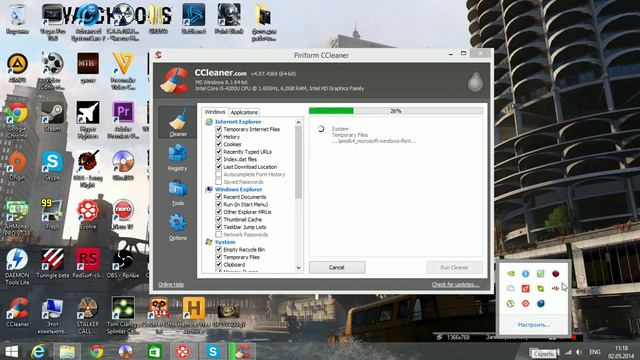Select the Recycle Bin desktop icon
The height and width of the screenshot is (360, 640).
[x=17, y=19]
